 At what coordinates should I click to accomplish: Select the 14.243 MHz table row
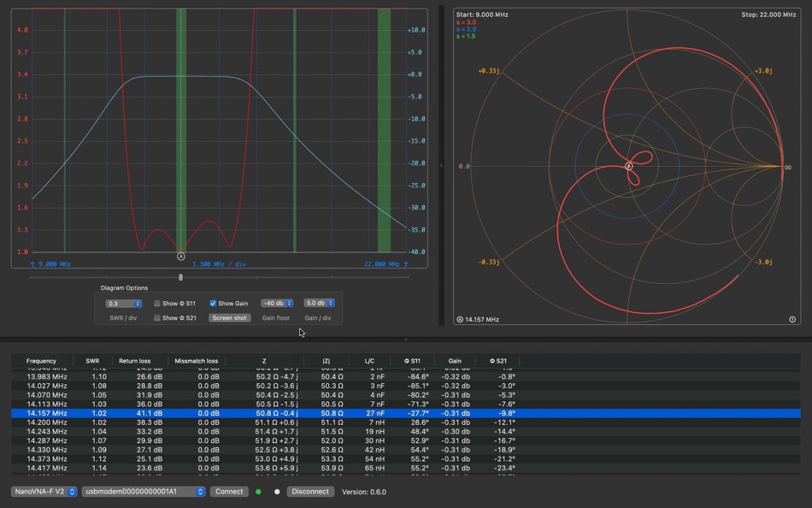click(x=406, y=431)
